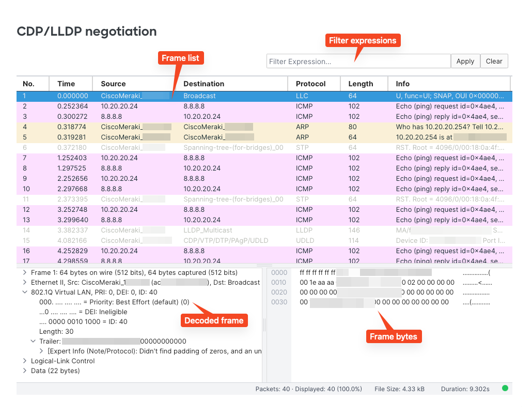Click the vertical splitter between decoded frame and bytes
532x417 pixels.
[x=264, y=325]
